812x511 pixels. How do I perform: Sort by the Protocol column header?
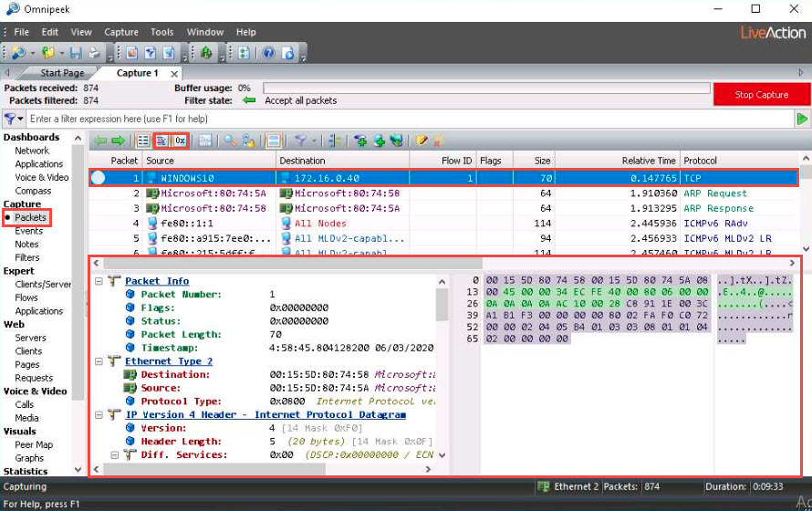coord(738,161)
